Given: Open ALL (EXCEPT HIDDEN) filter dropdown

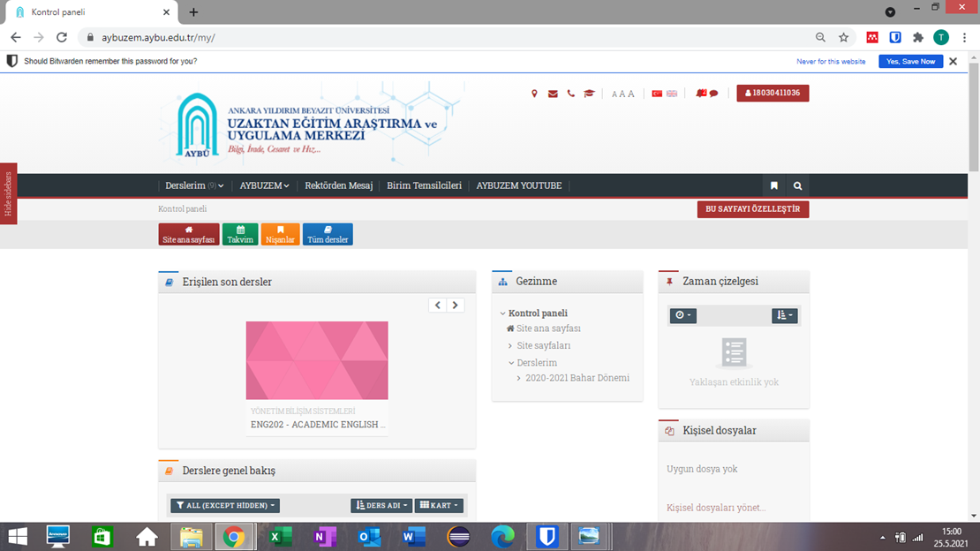Looking at the screenshot, I should [x=225, y=505].
